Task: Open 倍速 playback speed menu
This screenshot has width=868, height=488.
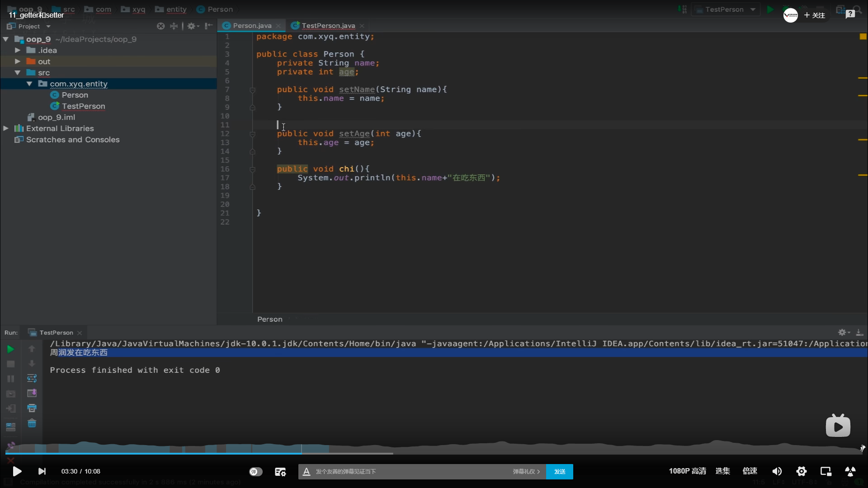Action: pos(750,471)
